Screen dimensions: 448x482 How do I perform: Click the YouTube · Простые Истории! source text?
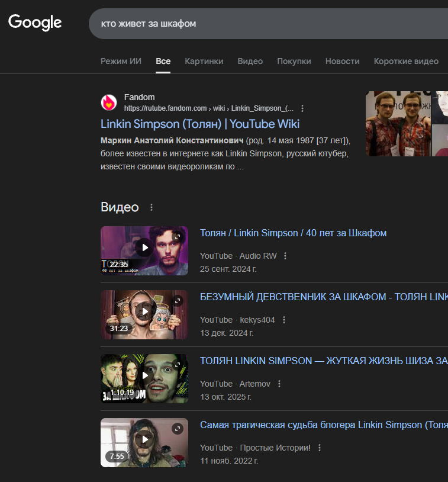pos(255,448)
